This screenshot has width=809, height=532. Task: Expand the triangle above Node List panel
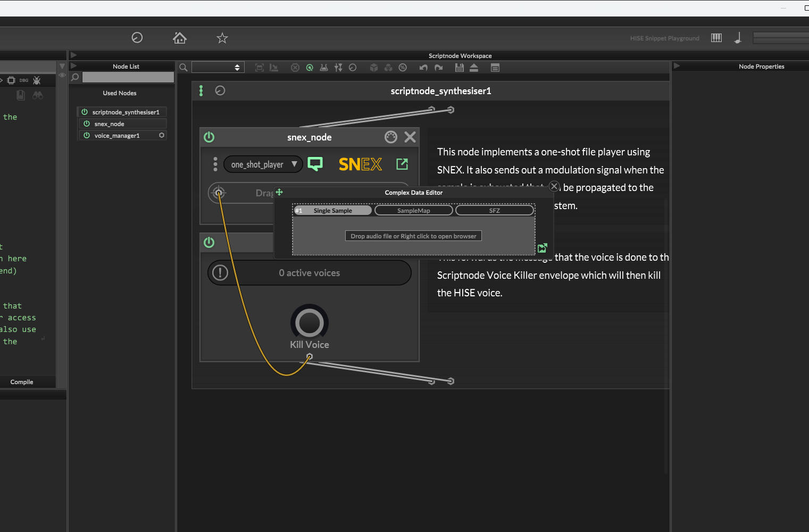(x=73, y=55)
